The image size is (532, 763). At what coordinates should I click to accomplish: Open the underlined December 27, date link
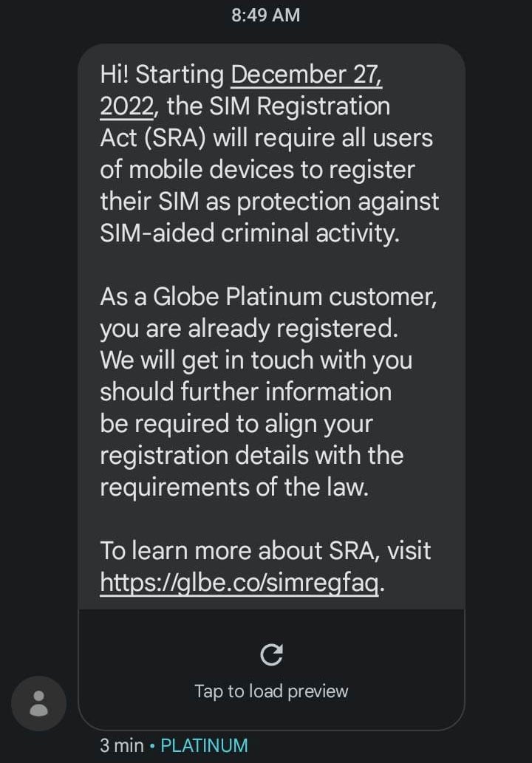point(307,75)
